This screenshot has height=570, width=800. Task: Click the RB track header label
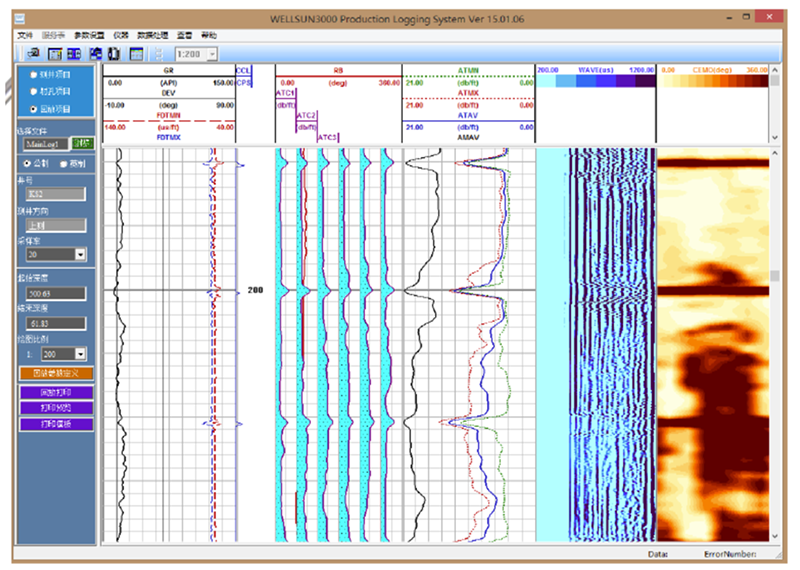(x=338, y=70)
